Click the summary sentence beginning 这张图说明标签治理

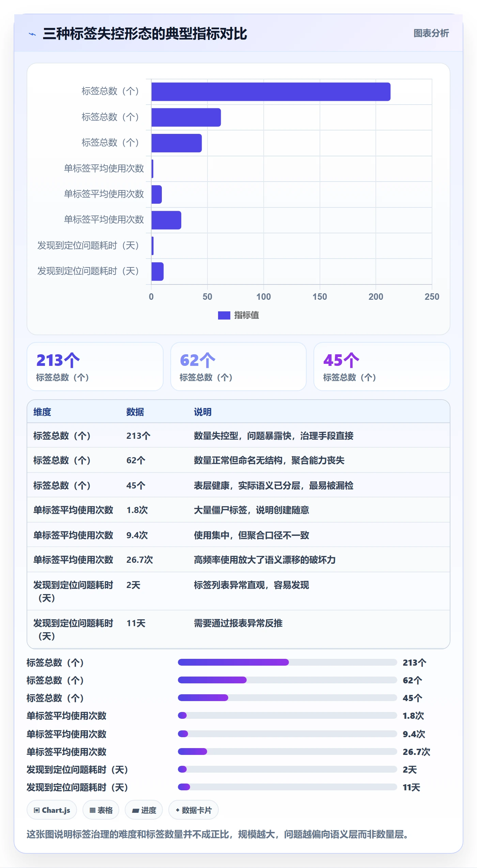pos(217,834)
